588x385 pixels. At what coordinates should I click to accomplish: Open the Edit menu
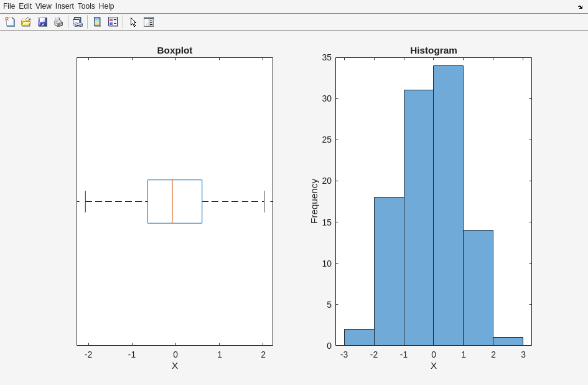(25, 6)
